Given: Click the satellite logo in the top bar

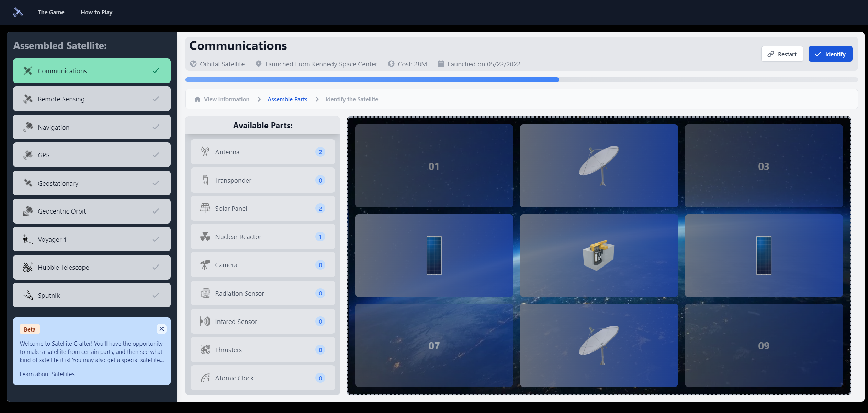Looking at the screenshot, I should (18, 12).
